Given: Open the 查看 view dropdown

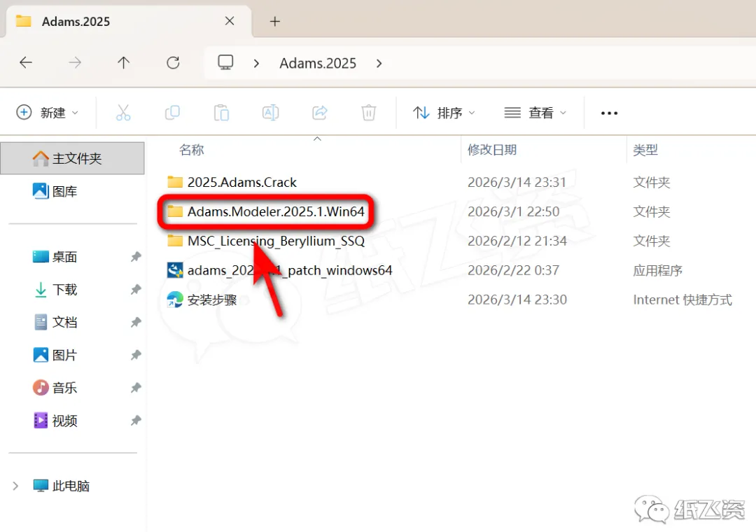Looking at the screenshot, I should click(535, 113).
